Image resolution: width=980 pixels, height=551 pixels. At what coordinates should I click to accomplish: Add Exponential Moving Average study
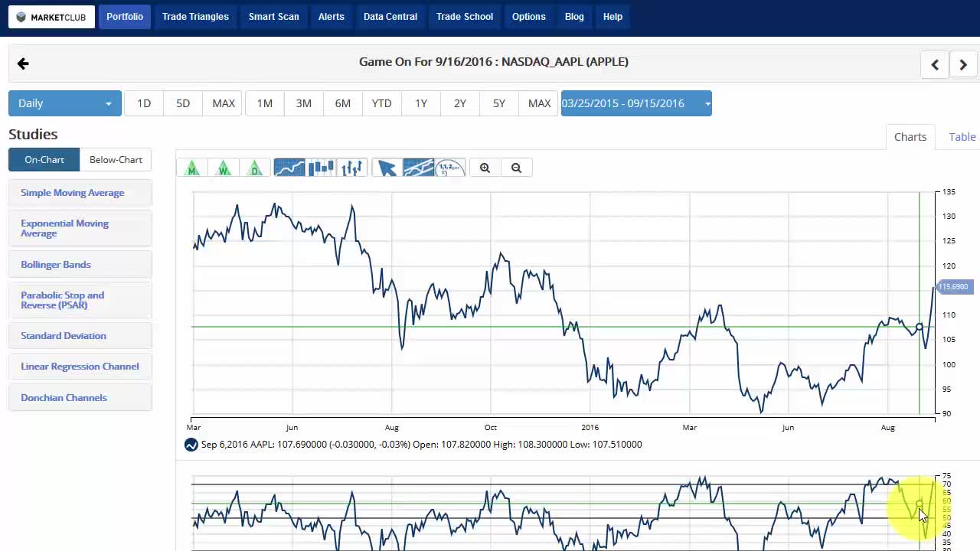[x=80, y=228]
